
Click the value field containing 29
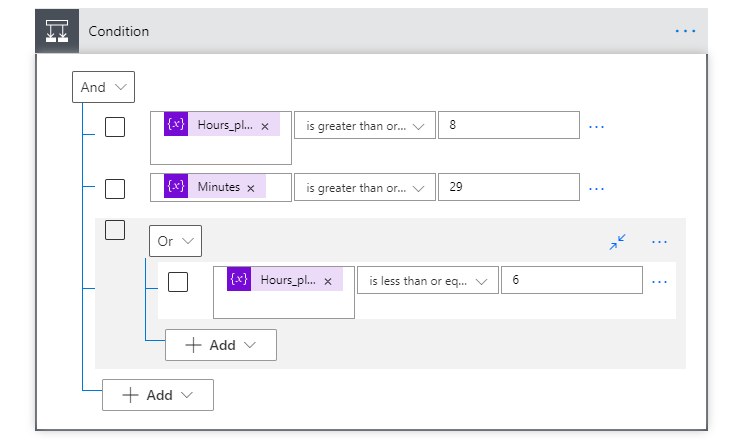click(509, 188)
